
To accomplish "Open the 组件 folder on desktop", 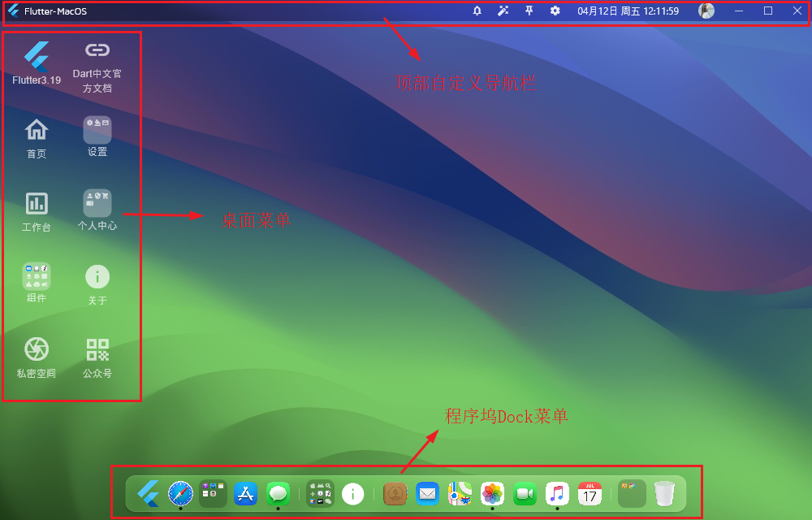I will coord(37,283).
